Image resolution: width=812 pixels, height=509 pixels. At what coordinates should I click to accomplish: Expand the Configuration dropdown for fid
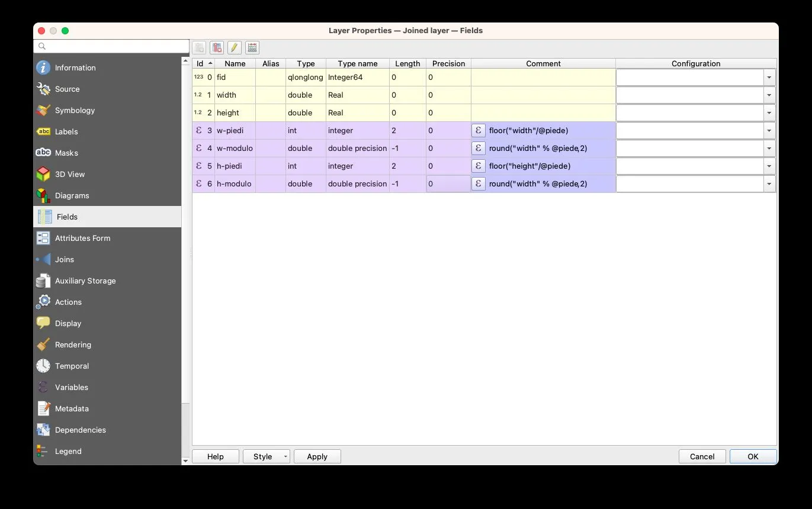coord(769,78)
